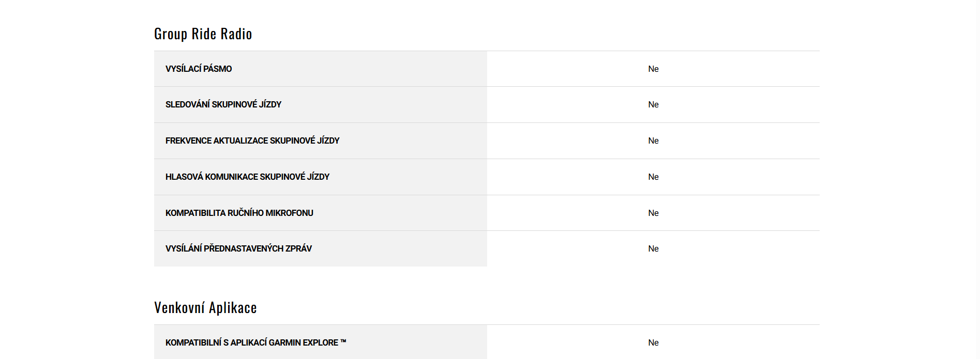Click 'Ne' in the KOMPATIBILITA RUČNÍHO MIKROFONU row

pyautogui.click(x=653, y=213)
